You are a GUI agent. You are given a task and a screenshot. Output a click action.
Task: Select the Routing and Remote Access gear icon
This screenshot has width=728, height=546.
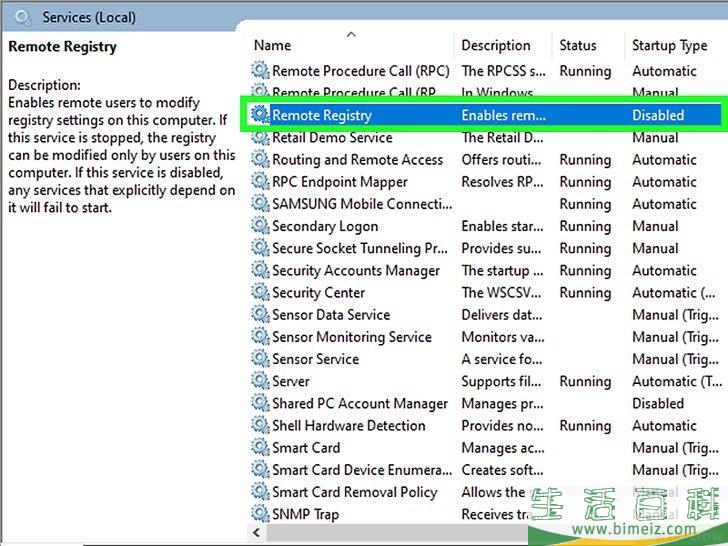[260, 160]
